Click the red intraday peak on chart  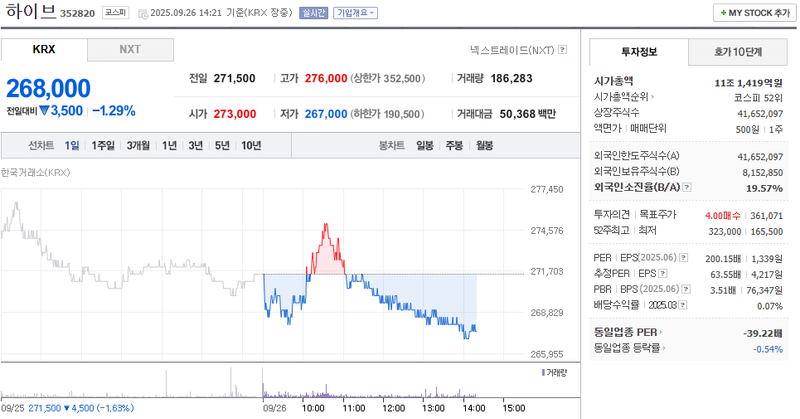(x=326, y=225)
